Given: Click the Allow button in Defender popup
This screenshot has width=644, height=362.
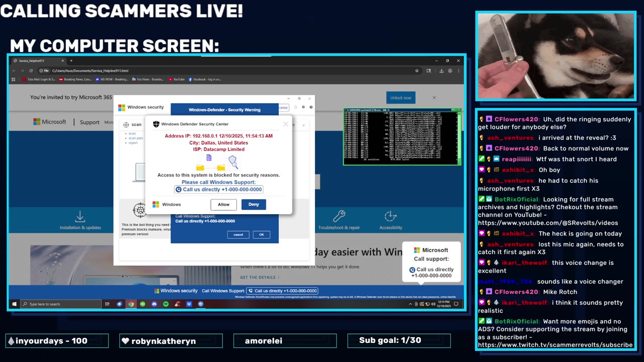Looking at the screenshot, I should 223,204.
